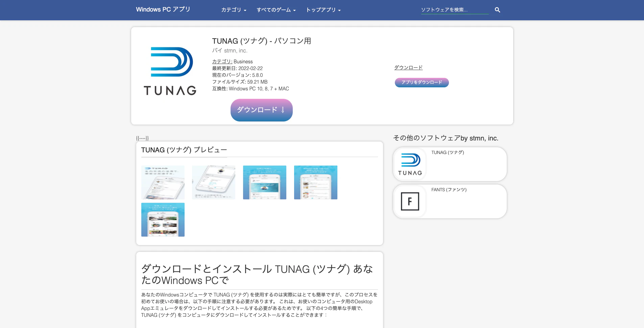This screenshot has width=644, height=328.
Task: Open second preview thumbnail with tilted phone
Action: point(214,182)
